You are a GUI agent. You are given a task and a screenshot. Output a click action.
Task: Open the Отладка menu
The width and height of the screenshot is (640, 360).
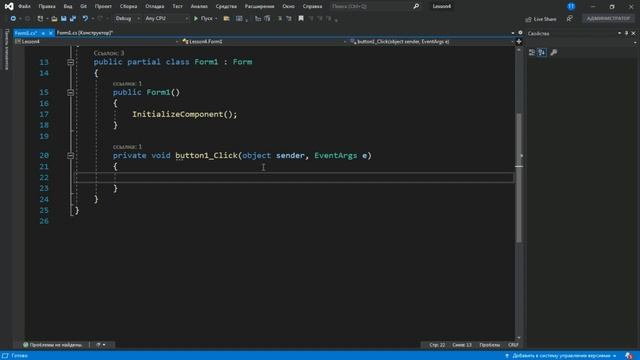(x=155, y=6)
